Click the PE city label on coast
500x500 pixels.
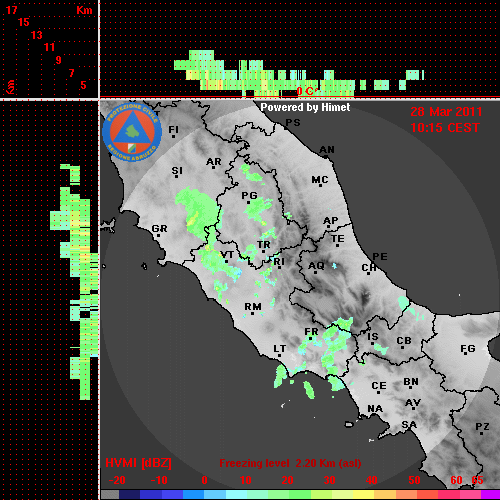tap(380, 257)
